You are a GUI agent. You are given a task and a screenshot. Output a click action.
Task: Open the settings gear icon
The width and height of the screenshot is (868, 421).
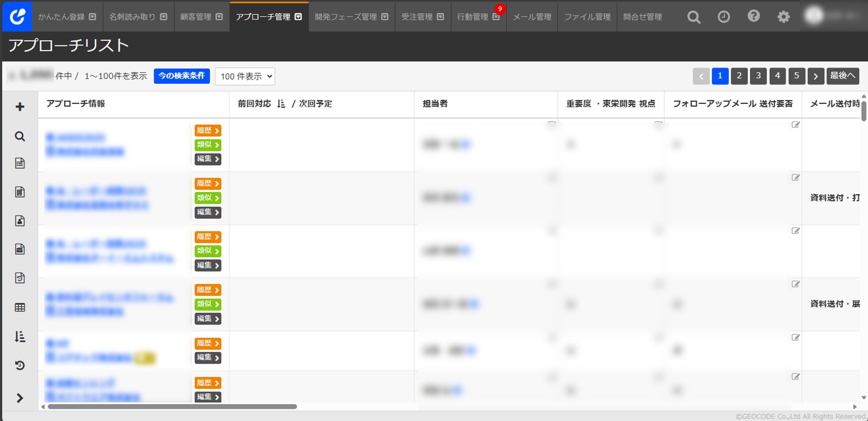(783, 17)
